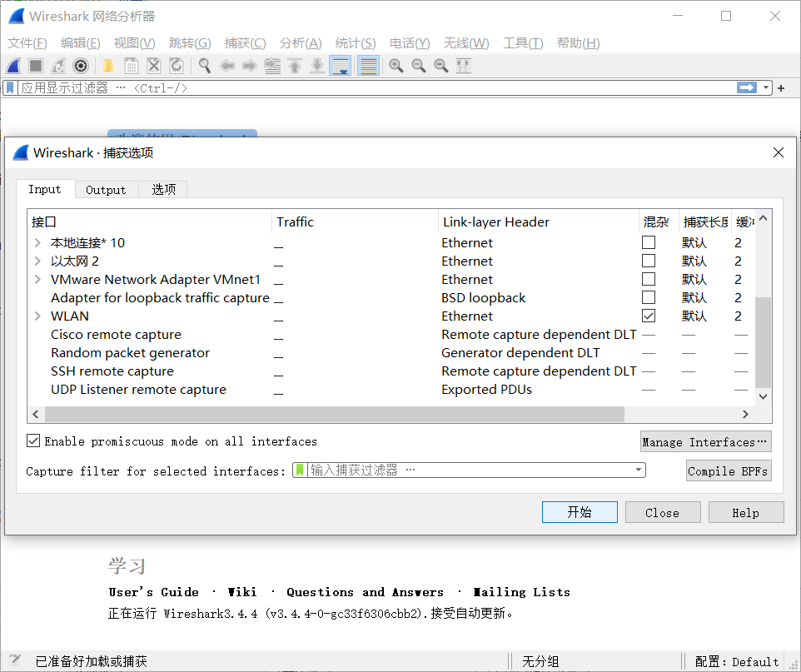Expand VMware Network Adapter VMnet1 row
801x672 pixels.
37,280
